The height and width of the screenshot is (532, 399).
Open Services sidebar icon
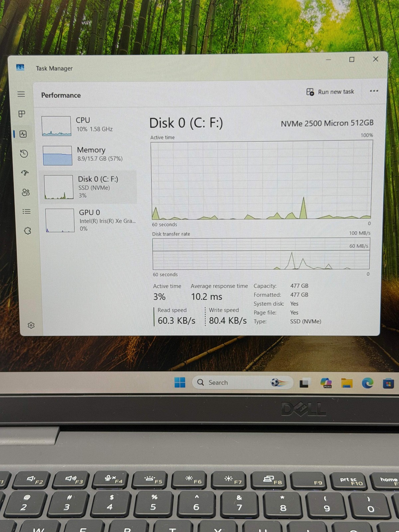[28, 231]
